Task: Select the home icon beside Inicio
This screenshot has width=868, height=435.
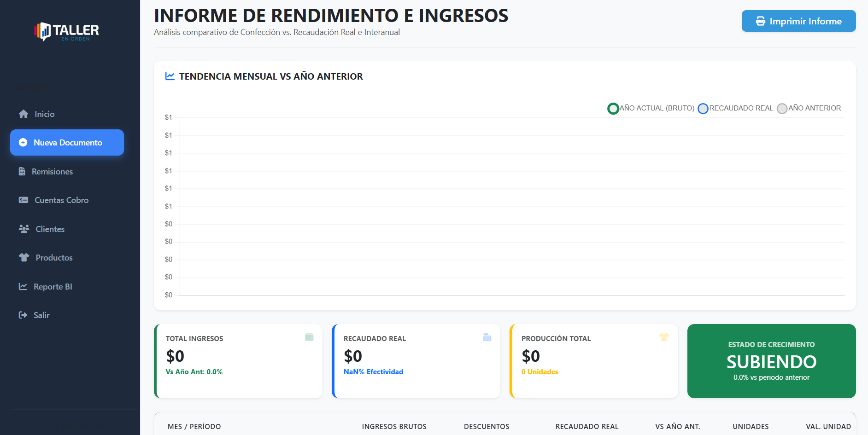Action: [x=24, y=114]
